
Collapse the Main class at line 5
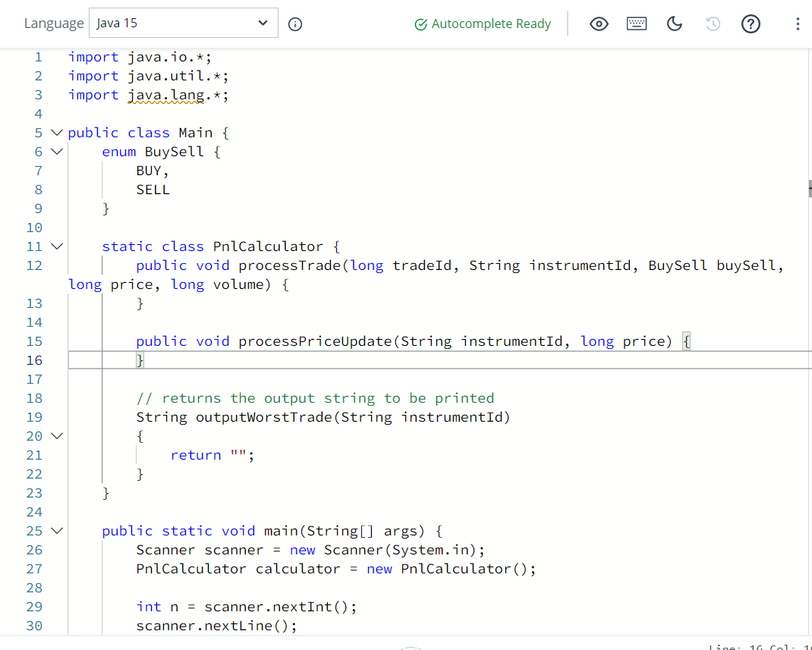(56, 132)
